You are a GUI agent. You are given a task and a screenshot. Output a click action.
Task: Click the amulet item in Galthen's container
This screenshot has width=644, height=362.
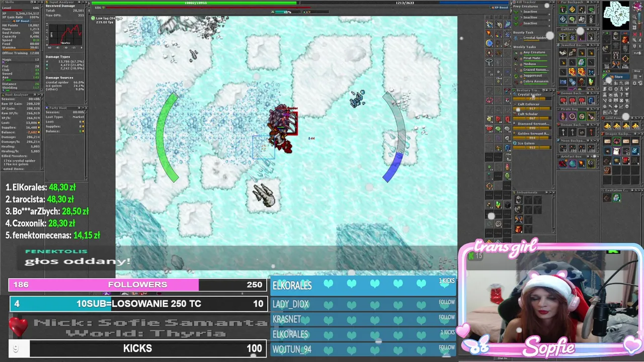point(591,37)
